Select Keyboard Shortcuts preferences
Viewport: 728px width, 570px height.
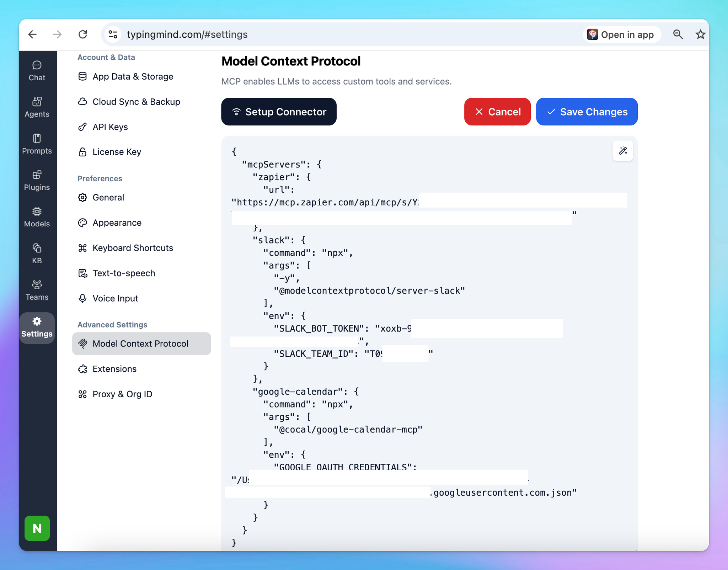133,248
